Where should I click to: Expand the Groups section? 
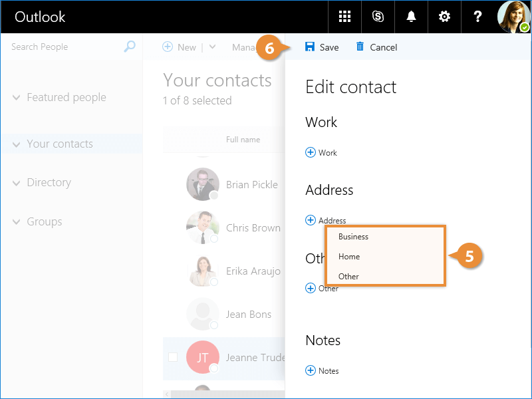tap(17, 222)
